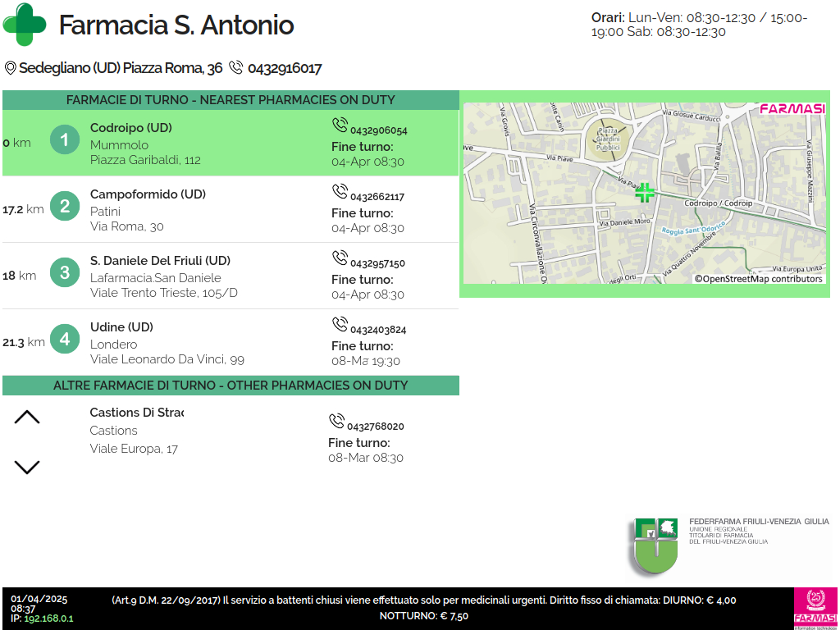Click the green cross marker on map
The image size is (840, 630).
coord(645,193)
